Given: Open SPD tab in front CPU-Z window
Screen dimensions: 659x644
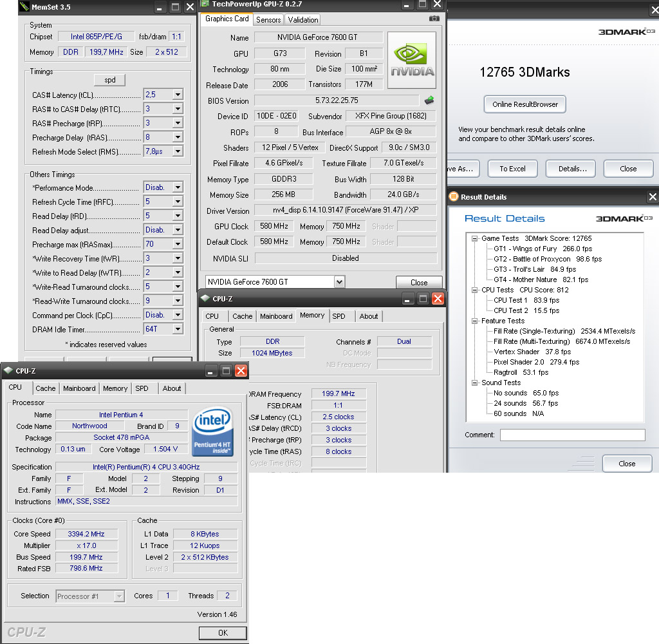Looking at the screenshot, I should point(142,388).
